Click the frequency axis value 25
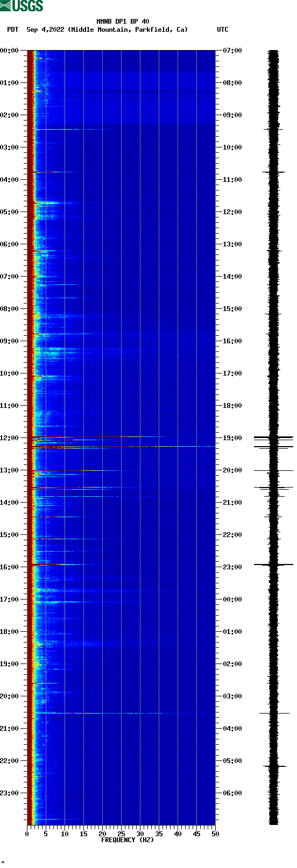Screen dimensions: 297x868 121,834
